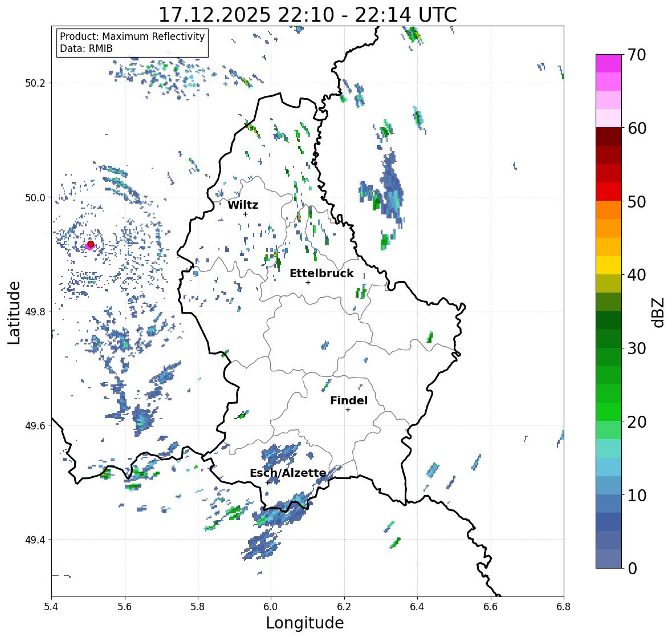Click the colorbar tick label 50
The height and width of the screenshot is (637, 672).
click(x=637, y=201)
